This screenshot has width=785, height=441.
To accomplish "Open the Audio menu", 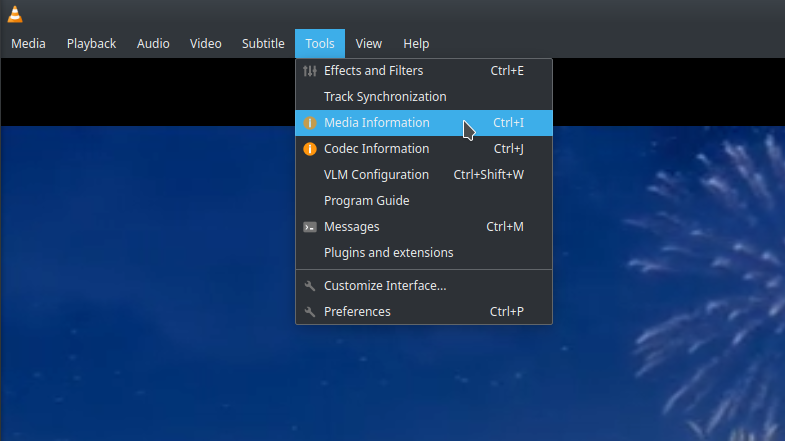I will tap(153, 44).
